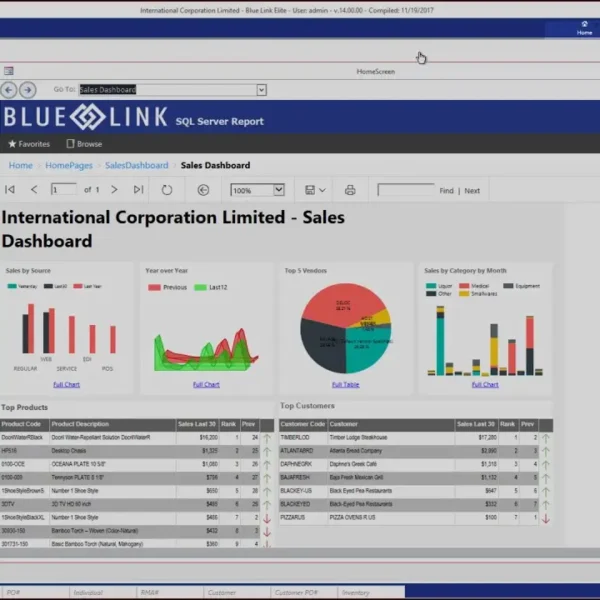Click the browser-style back arrow button
This screenshot has height=600, width=600.
click(9, 90)
